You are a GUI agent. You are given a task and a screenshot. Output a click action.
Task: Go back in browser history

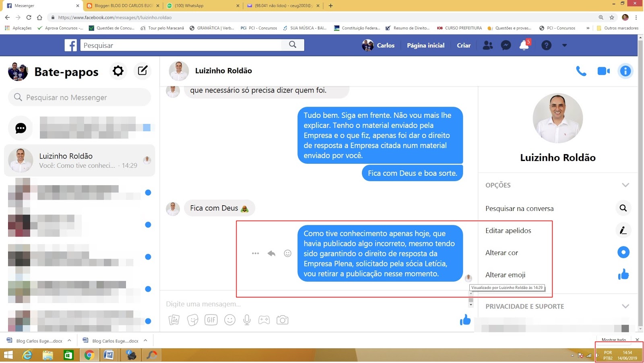[x=7, y=17]
